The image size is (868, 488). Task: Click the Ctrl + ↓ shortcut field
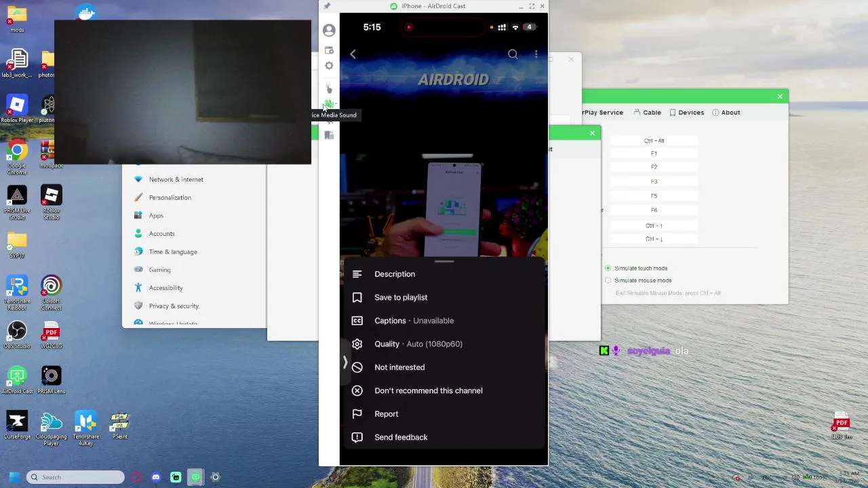tap(654, 239)
